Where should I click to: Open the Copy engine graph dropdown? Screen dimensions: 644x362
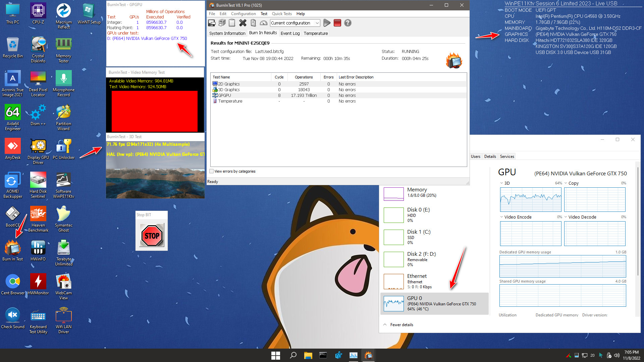point(566,183)
